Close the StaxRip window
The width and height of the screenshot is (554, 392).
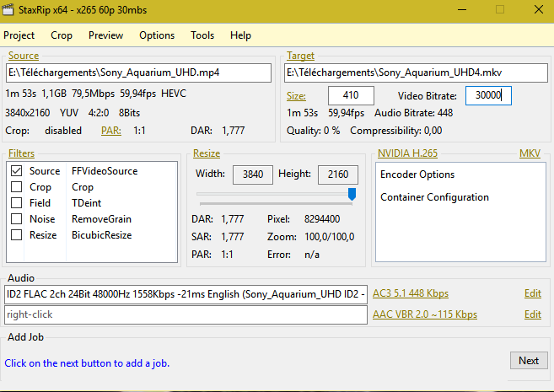pyautogui.click(x=539, y=9)
